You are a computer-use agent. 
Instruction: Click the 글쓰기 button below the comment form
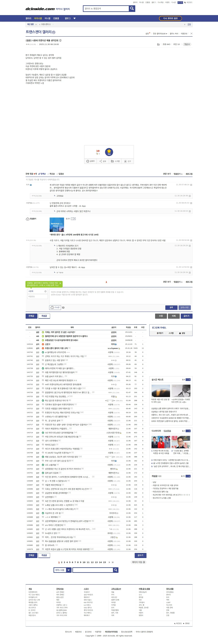[186, 316]
